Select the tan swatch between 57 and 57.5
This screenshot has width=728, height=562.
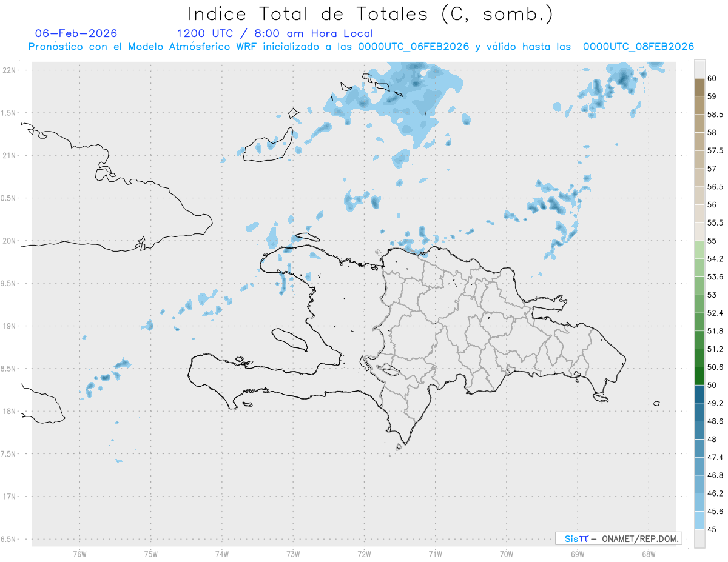(x=699, y=159)
